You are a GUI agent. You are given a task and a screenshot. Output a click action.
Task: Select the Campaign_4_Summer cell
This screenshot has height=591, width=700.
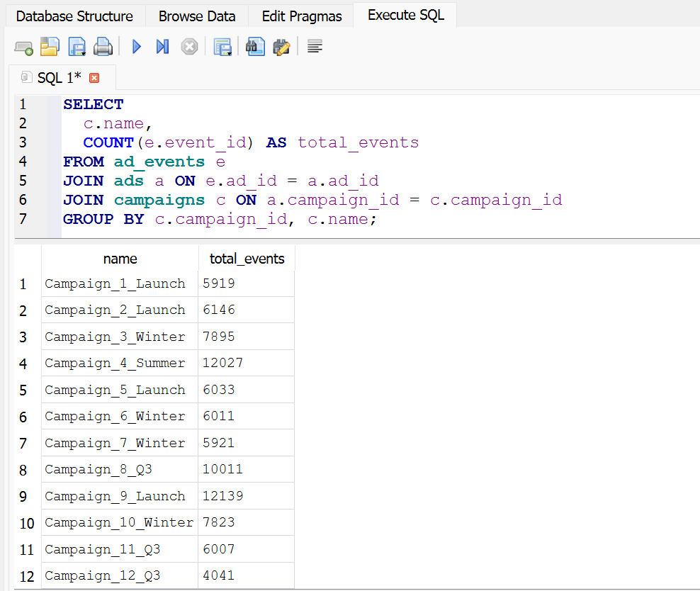click(x=115, y=363)
